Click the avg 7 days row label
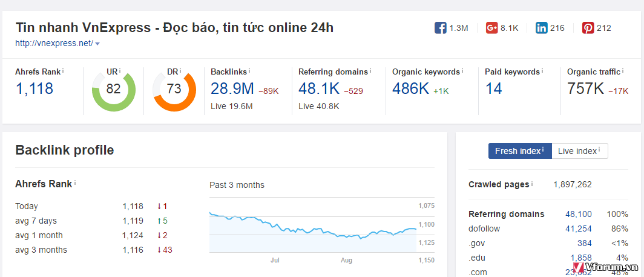The width and height of the screenshot is (644, 277). pyautogui.click(x=36, y=221)
